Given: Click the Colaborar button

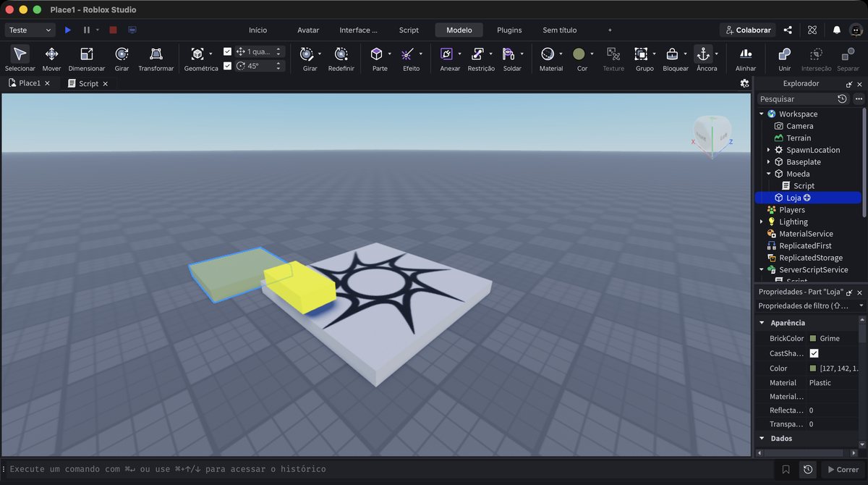Looking at the screenshot, I should click(x=747, y=30).
